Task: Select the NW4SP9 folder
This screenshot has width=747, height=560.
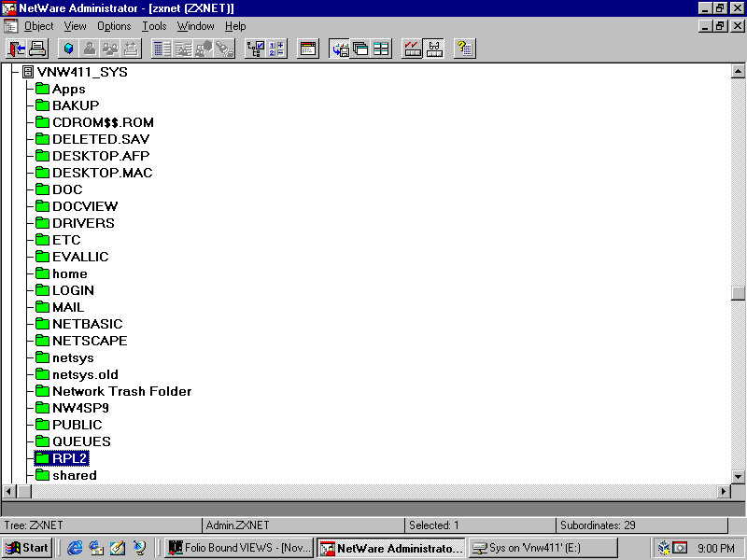Action: pyautogui.click(x=73, y=408)
